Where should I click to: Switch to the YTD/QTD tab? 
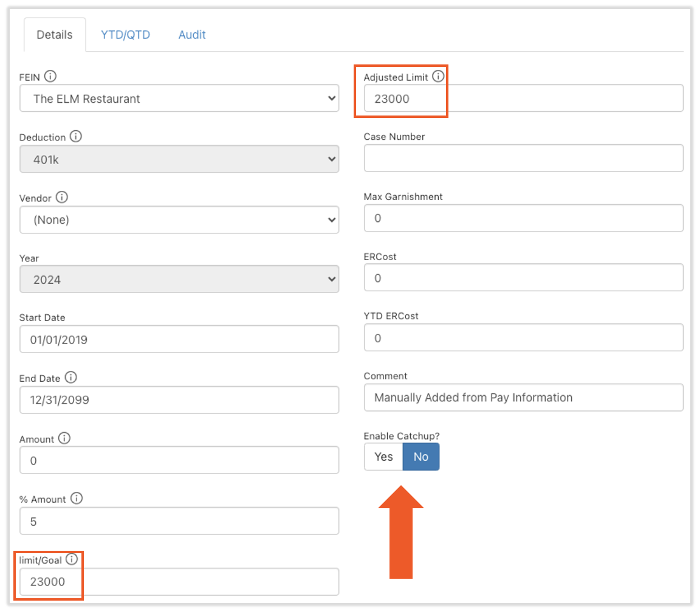[125, 35]
